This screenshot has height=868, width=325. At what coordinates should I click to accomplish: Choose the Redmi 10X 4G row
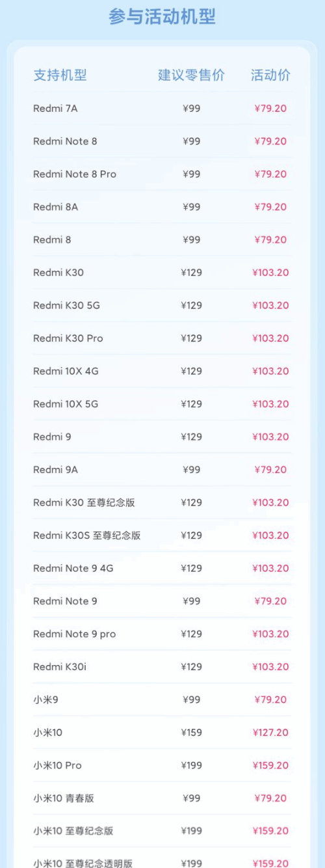coord(162,372)
